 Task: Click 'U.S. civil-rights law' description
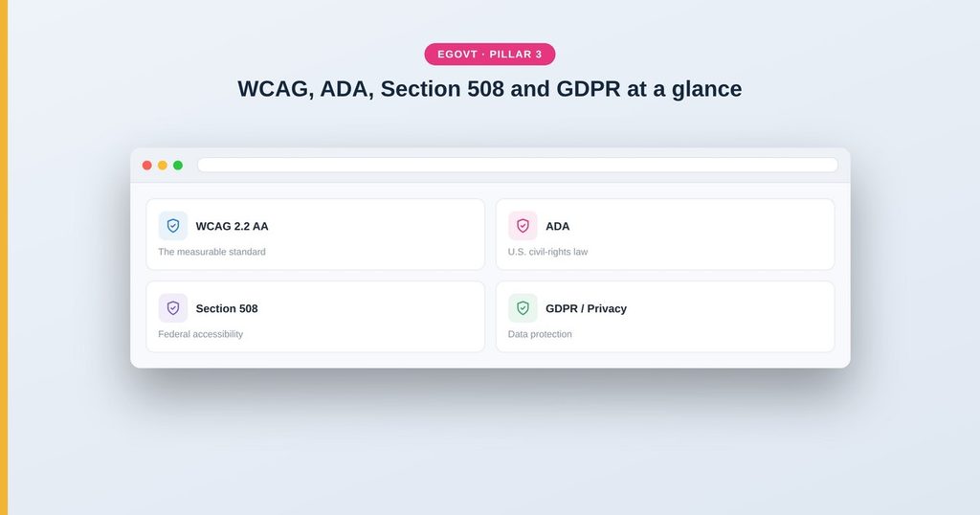coord(547,252)
